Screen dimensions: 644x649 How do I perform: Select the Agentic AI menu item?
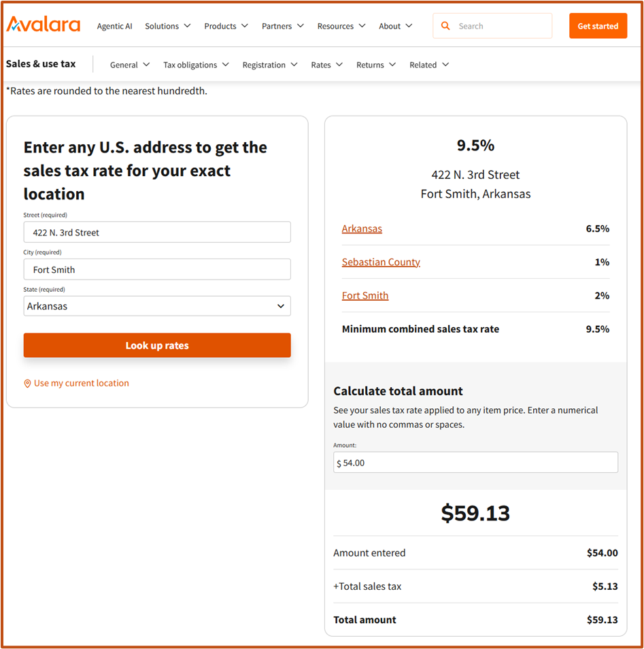(114, 26)
